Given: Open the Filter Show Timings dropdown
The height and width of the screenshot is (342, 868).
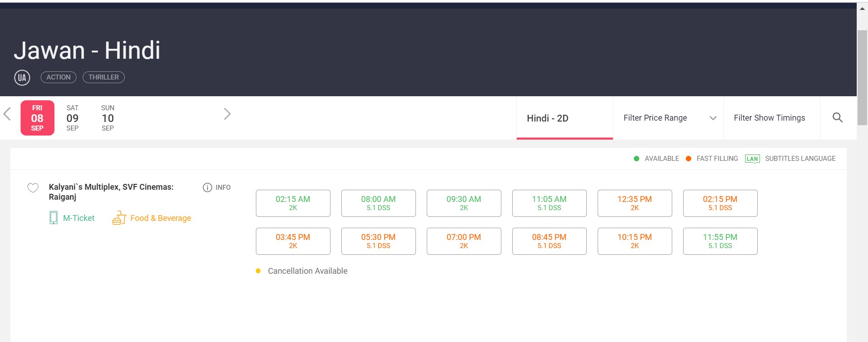Looking at the screenshot, I should pyautogui.click(x=769, y=118).
